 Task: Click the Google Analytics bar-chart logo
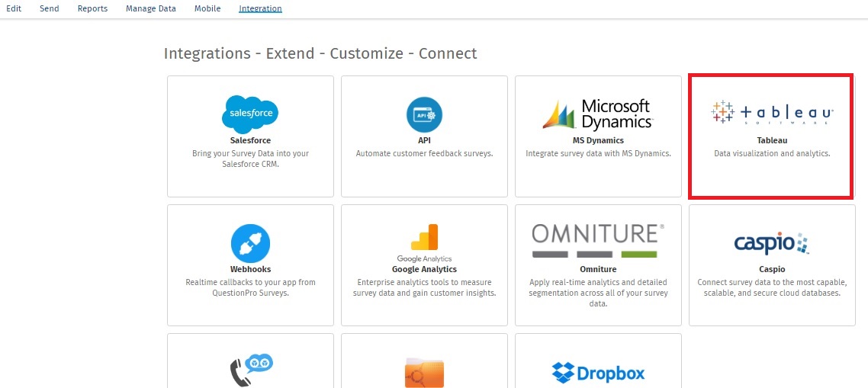click(x=424, y=242)
